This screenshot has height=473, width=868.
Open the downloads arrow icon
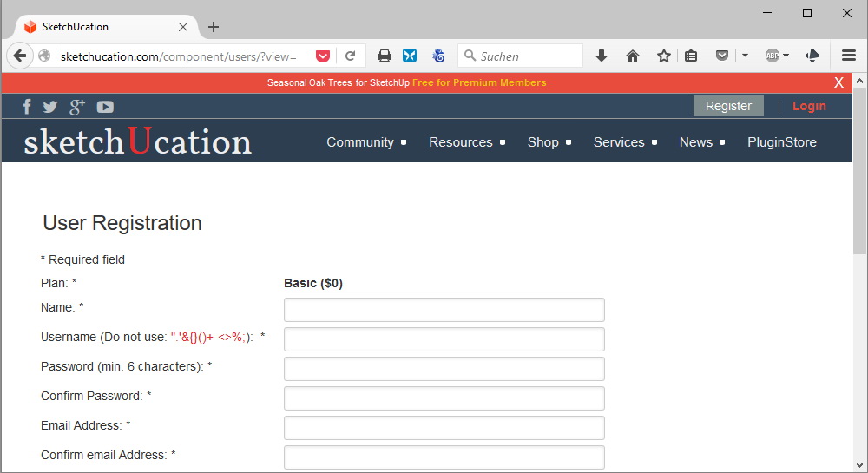pyautogui.click(x=601, y=56)
